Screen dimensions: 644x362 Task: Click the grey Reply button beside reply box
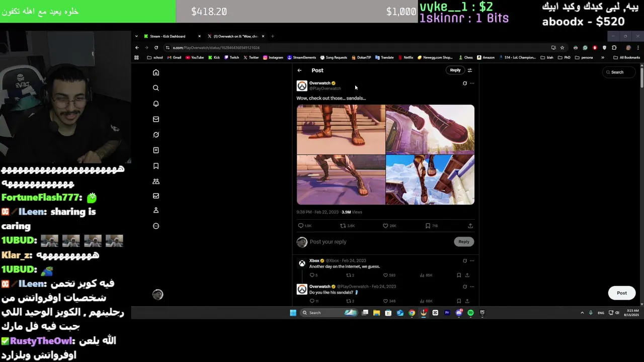[463, 242]
